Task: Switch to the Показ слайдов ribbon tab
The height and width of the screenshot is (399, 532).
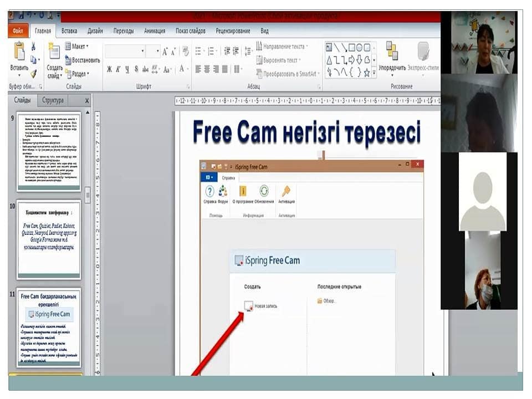Action: tap(190, 31)
